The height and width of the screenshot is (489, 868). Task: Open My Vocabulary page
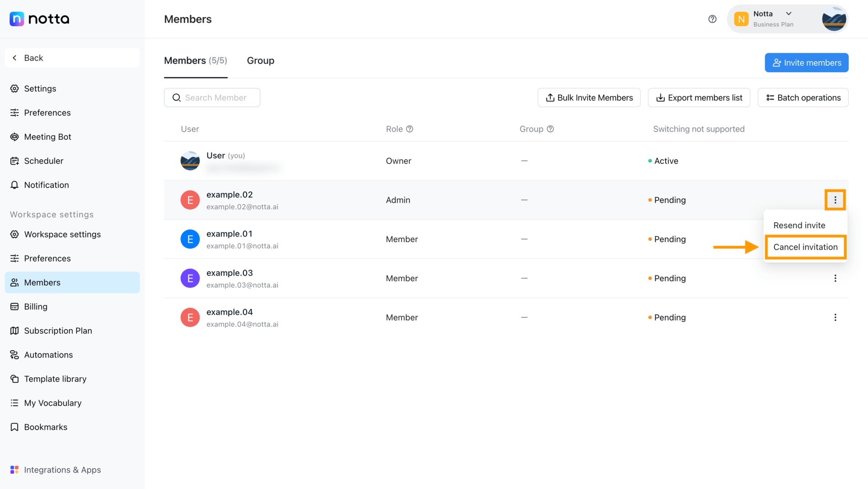pyautogui.click(x=72, y=403)
